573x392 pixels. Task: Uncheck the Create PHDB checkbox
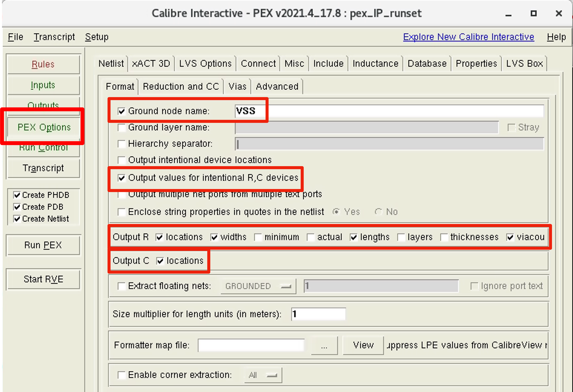[17, 195]
